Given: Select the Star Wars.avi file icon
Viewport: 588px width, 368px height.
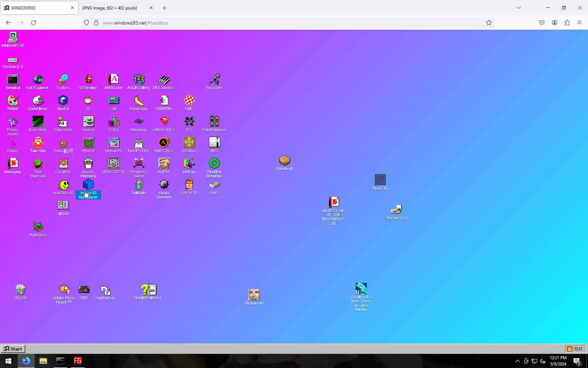Looking at the screenshot, I should coord(38,168).
